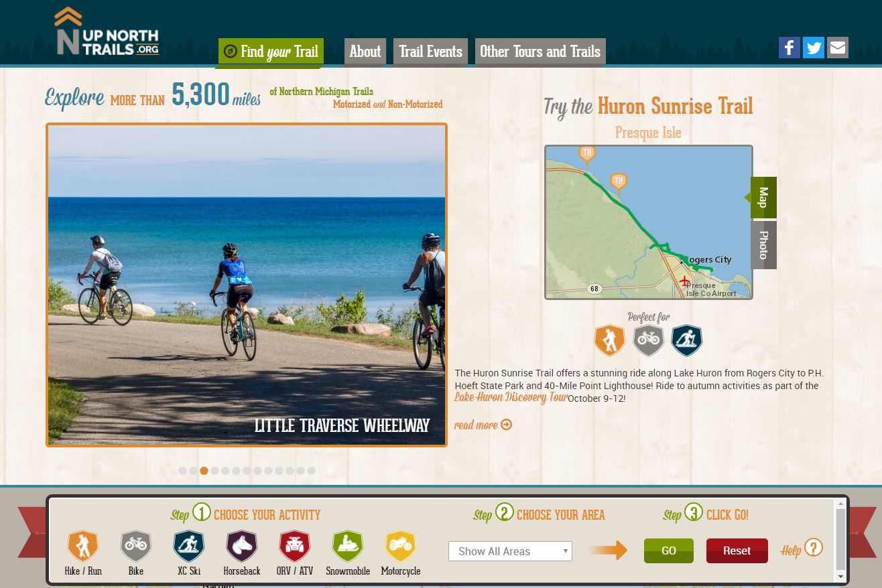Select the Hike / Run activity icon
Screen dimensions: 882x588
83,546
